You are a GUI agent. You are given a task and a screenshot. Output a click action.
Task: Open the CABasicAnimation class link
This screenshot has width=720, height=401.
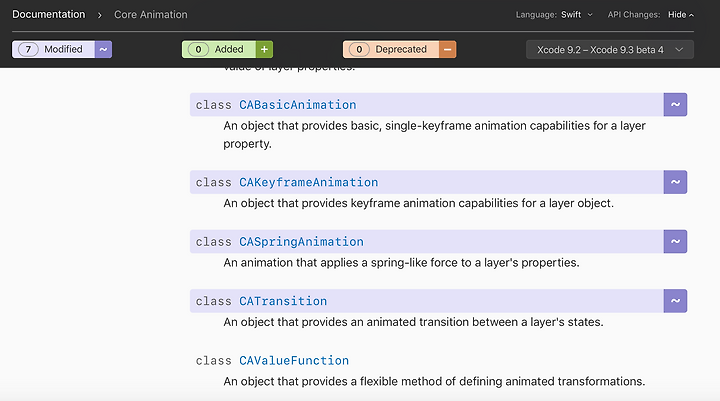[298, 105]
